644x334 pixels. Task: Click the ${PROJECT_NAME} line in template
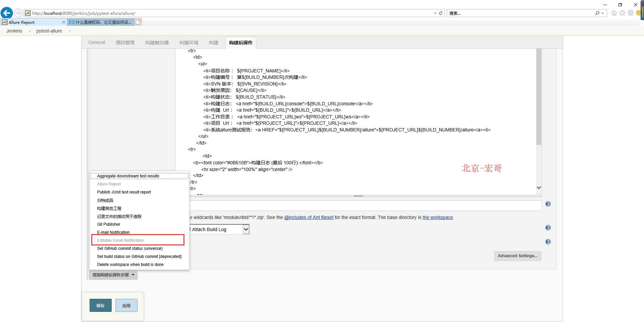tap(246, 71)
